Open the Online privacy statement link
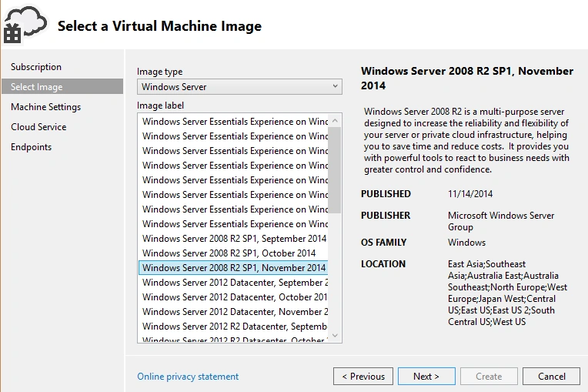588x392 pixels. click(188, 377)
